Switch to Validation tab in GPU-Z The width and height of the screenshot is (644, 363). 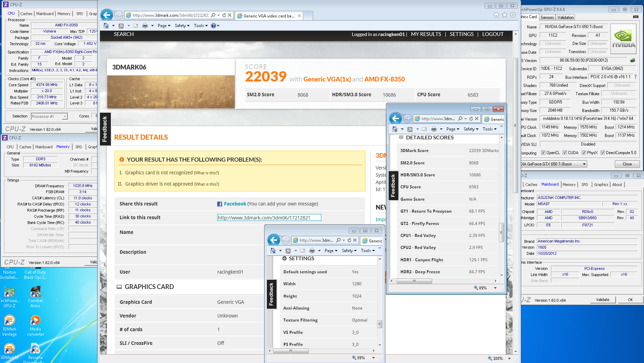tap(565, 17)
